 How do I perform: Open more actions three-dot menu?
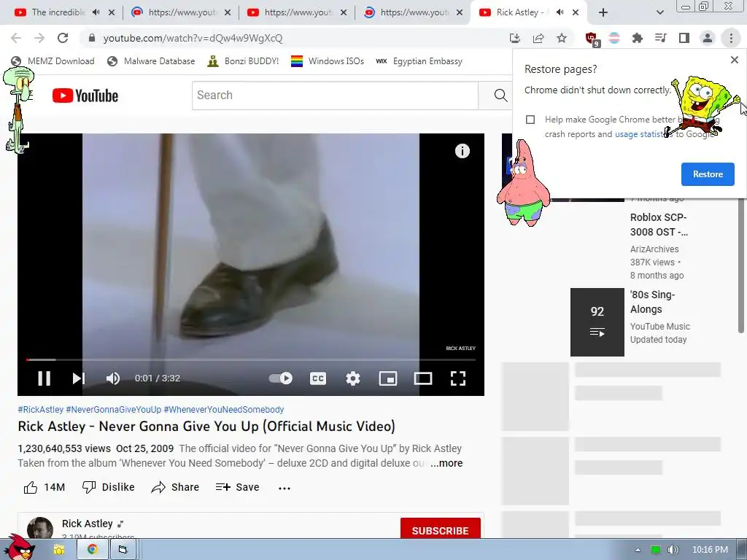point(285,488)
